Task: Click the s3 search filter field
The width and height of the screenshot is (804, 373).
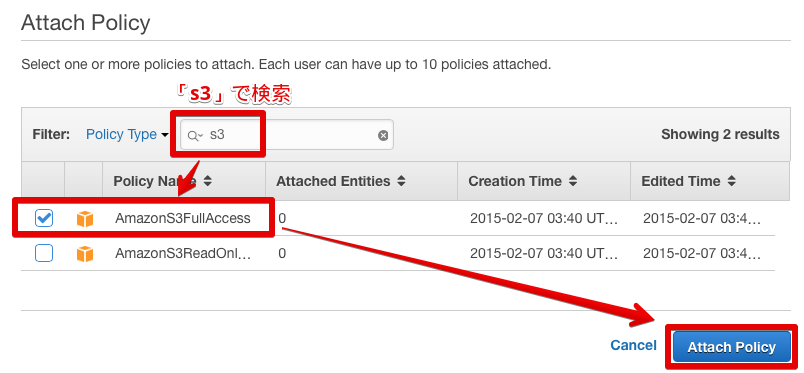Action: coord(287,135)
